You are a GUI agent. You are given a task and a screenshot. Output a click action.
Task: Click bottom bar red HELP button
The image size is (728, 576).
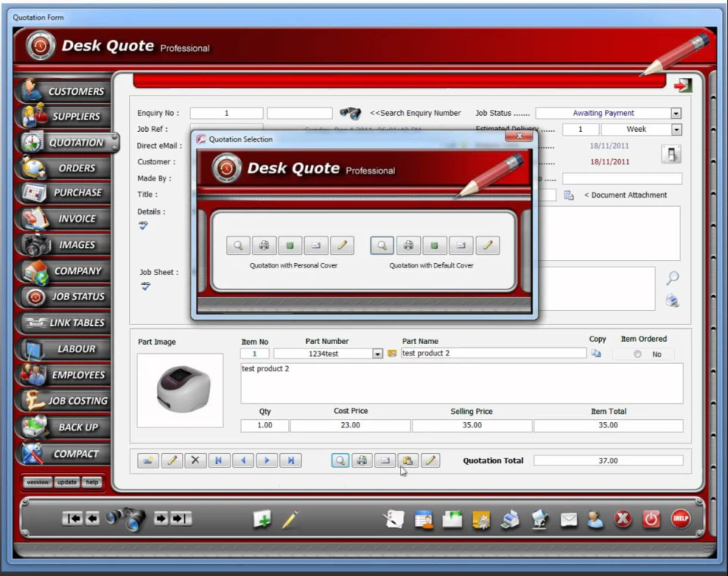pos(681,518)
